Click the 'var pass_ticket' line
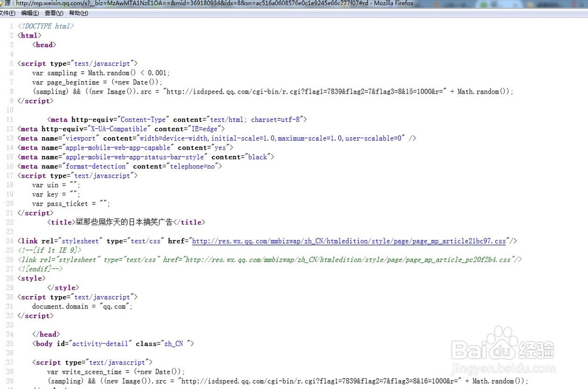588x389 pixels. (71, 204)
